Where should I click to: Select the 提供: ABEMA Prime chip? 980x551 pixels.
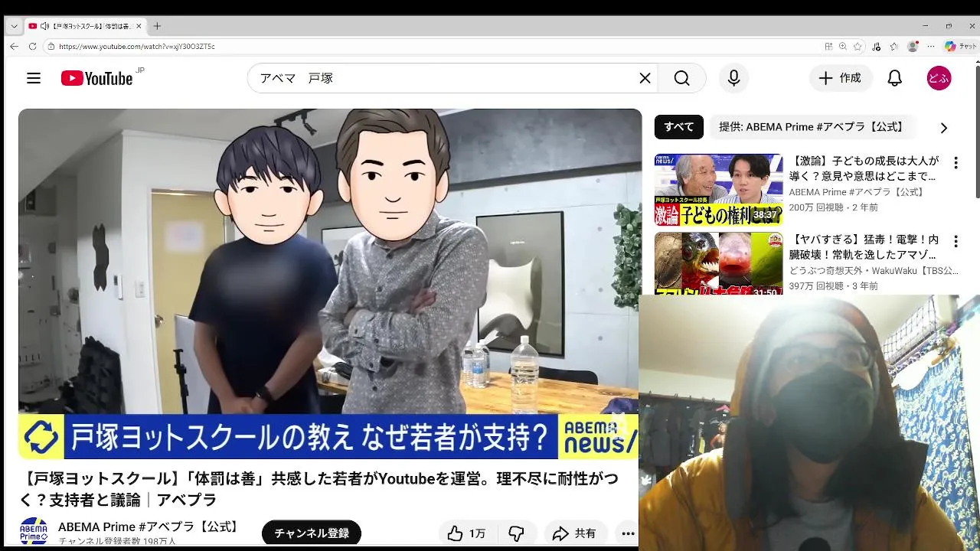(x=812, y=127)
